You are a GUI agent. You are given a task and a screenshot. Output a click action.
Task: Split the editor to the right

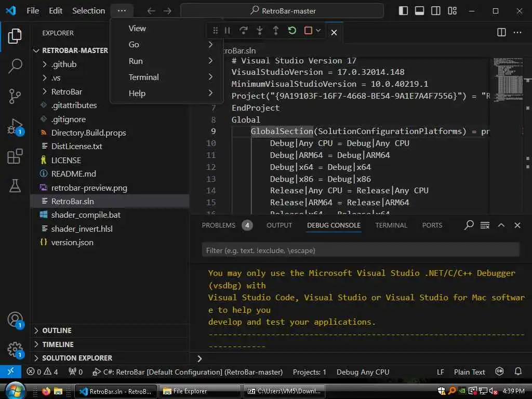click(501, 32)
